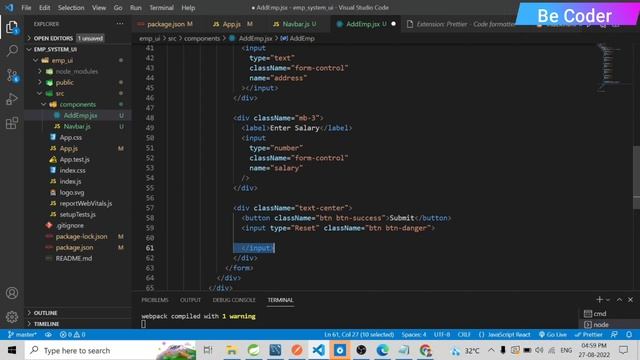Viewport: 640px width, 360px height.
Task: Click the editor vertical scrollbar
Action: pos(636,177)
